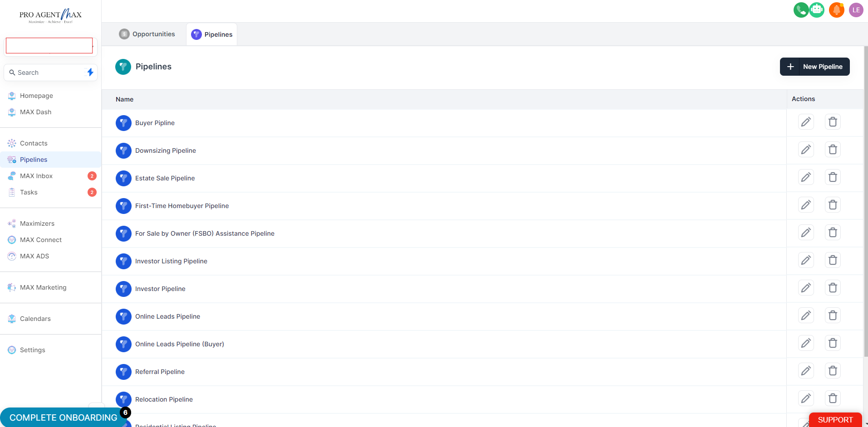Click the account selector box in sidebar

[x=49, y=46]
